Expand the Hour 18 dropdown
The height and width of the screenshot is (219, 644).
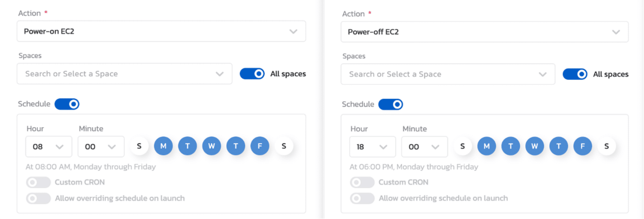tap(373, 147)
